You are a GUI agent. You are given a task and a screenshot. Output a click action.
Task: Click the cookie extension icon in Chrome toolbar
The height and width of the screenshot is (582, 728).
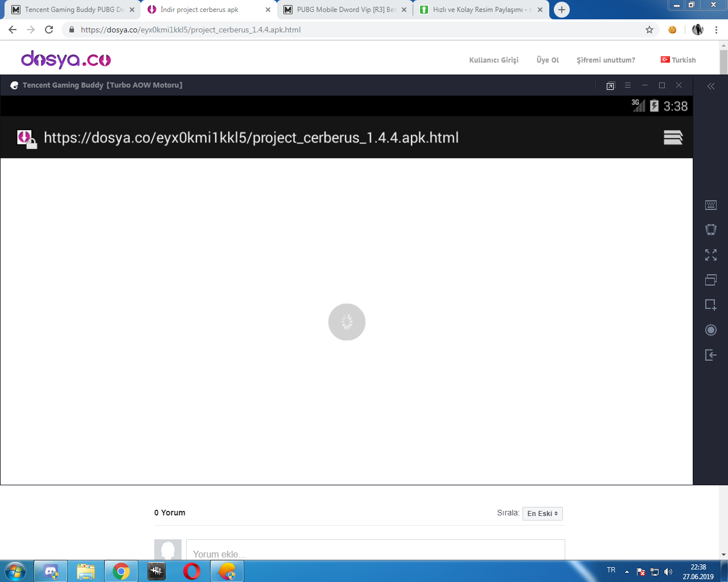(x=672, y=30)
